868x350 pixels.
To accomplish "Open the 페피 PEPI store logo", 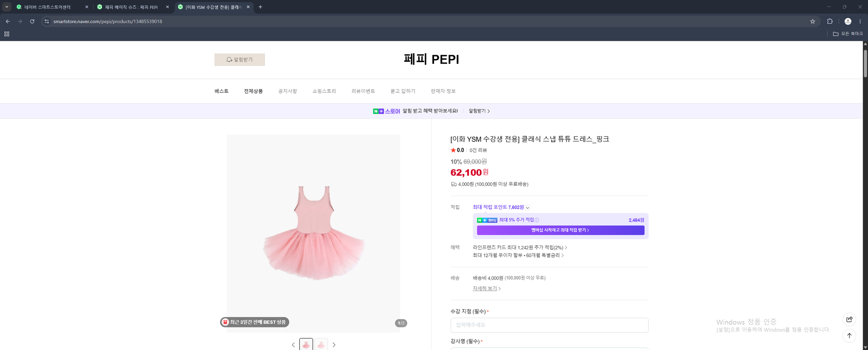I will click(431, 59).
